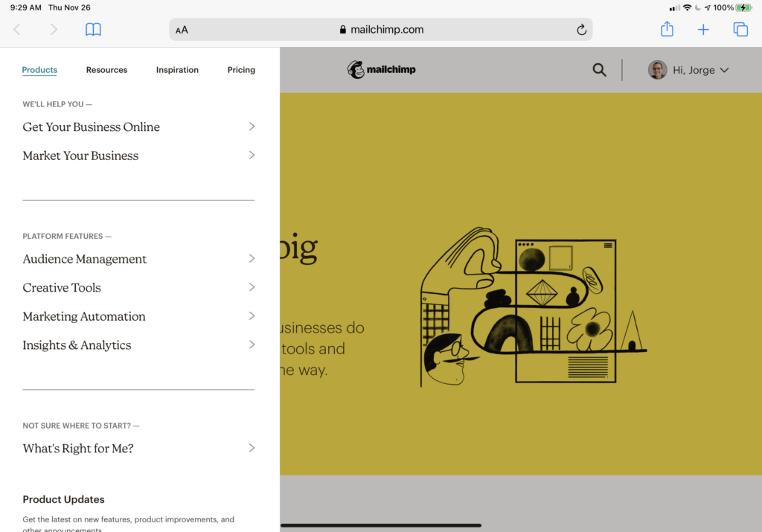Click the hero illustration on yellow banner

click(x=534, y=307)
